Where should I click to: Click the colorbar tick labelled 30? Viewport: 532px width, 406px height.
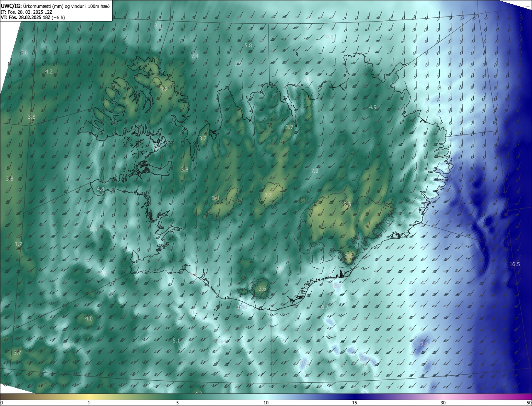tap(443, 403)
